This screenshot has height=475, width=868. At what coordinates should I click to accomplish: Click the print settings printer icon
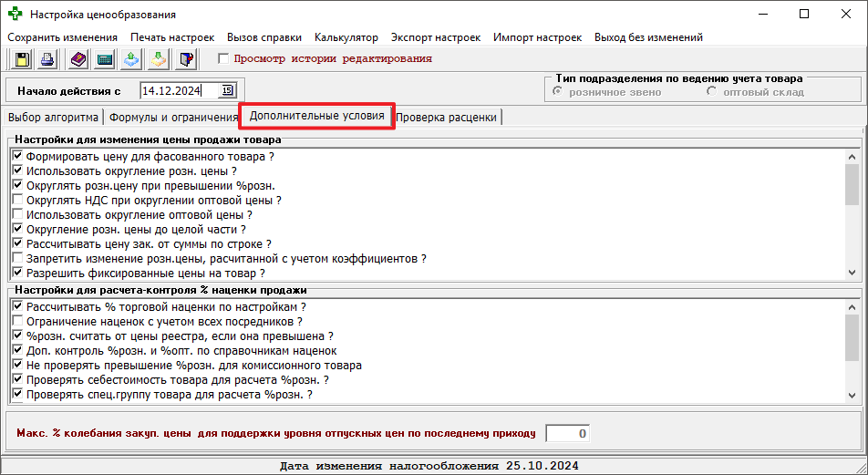click(48, 59)
